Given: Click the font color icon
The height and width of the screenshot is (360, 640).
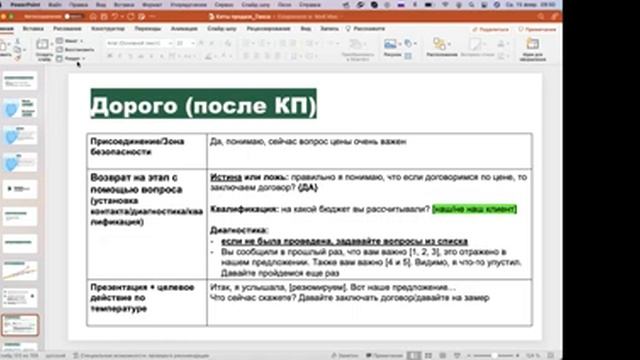Looking at the screenshot, I should [224, 56].
